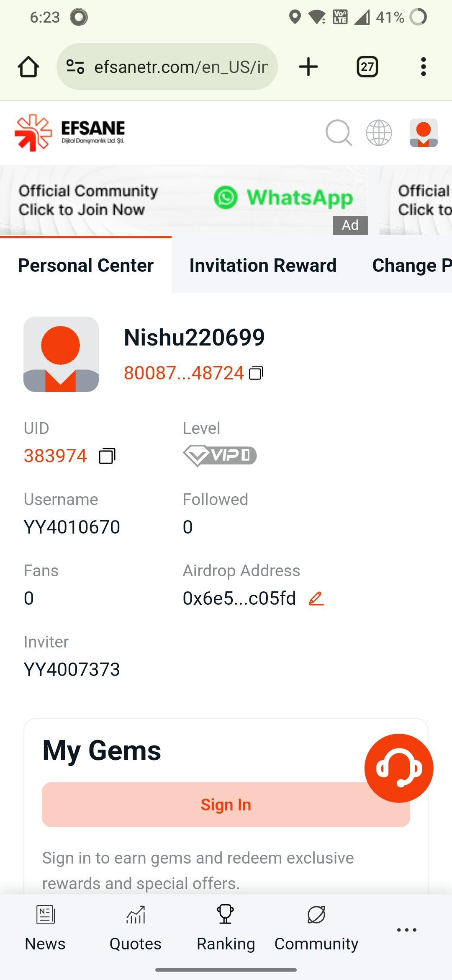The width and height of the screenshot is (452, 980).
Task: Open the tab switcher showing 27 tabs
Action: click(x=367, y=67)
